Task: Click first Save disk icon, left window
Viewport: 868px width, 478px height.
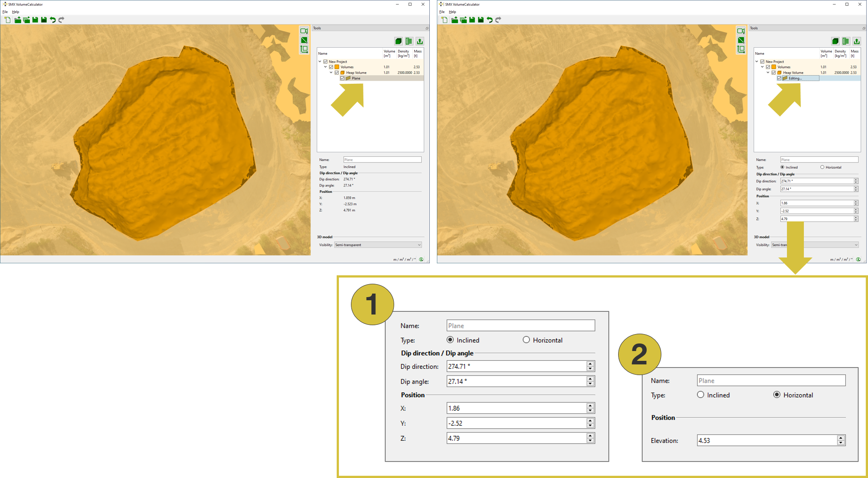Action: click(x=35, y=20)
